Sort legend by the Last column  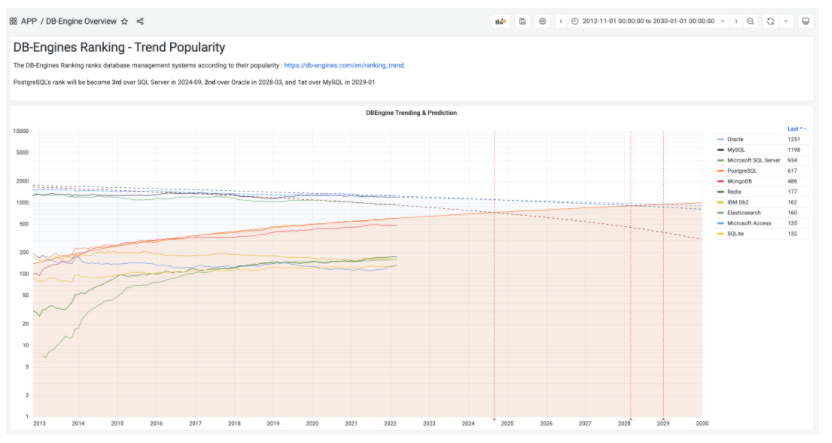point(796,128)
